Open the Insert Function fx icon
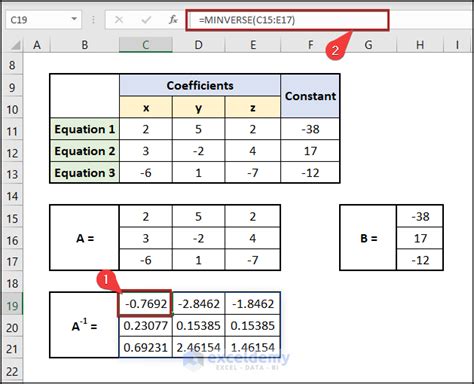This screenshot has width=474, height=384. click(x=173, y=20)
